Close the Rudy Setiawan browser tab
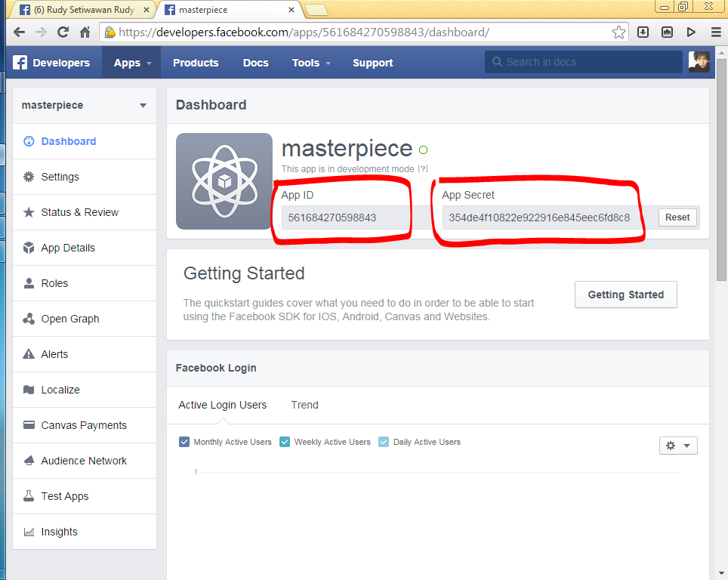 [x=147, y=10]
